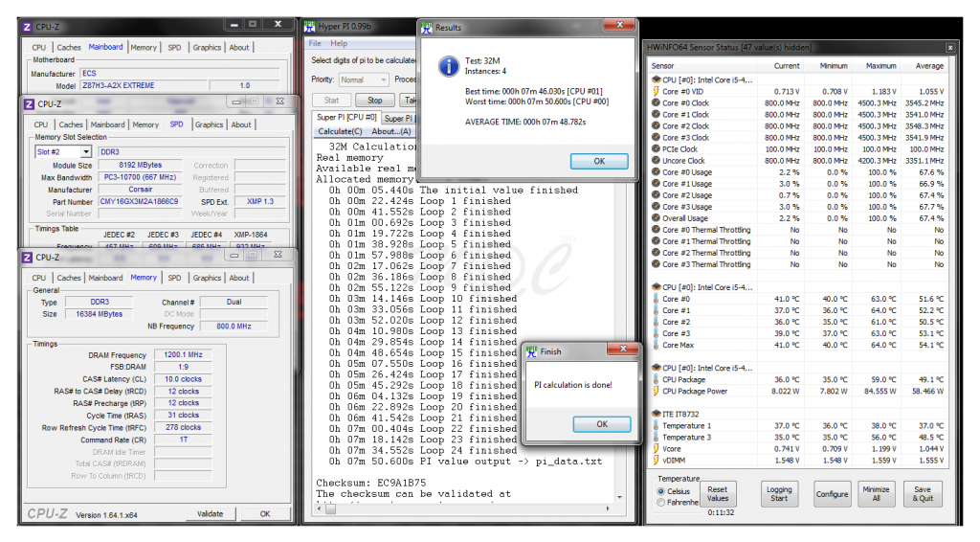Click the Stop button in Hyper PI
This screenshot has width=980, height=542.
coord(375,100)
